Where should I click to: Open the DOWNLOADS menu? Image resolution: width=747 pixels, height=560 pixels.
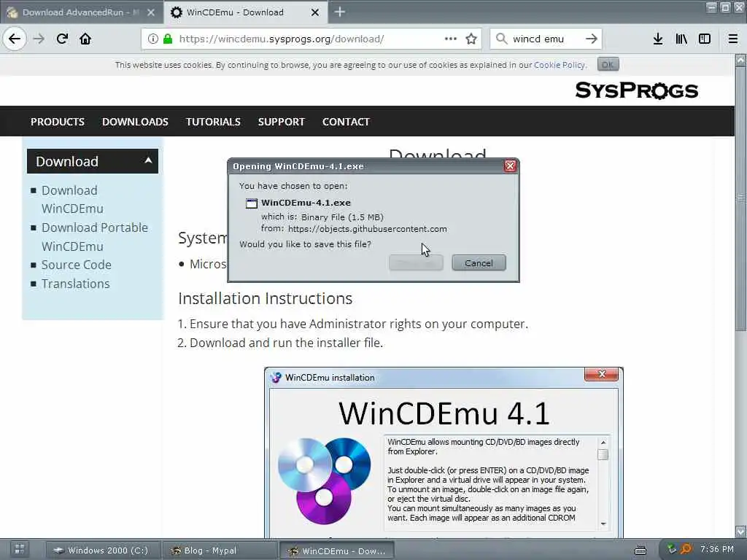135,122
